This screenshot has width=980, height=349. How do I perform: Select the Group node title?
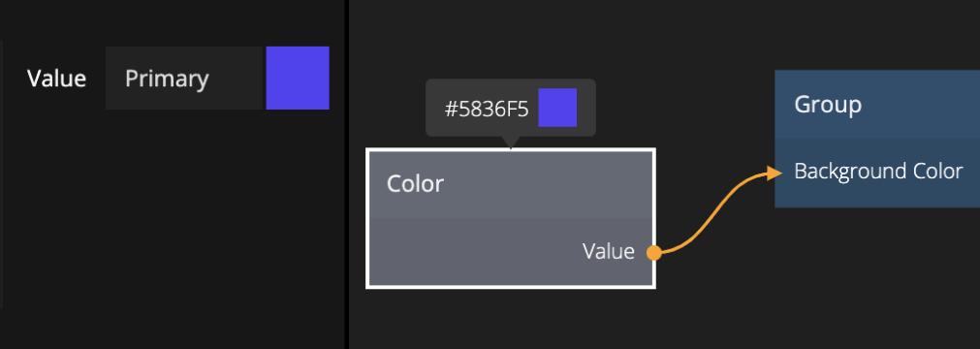tap(828, 105)
